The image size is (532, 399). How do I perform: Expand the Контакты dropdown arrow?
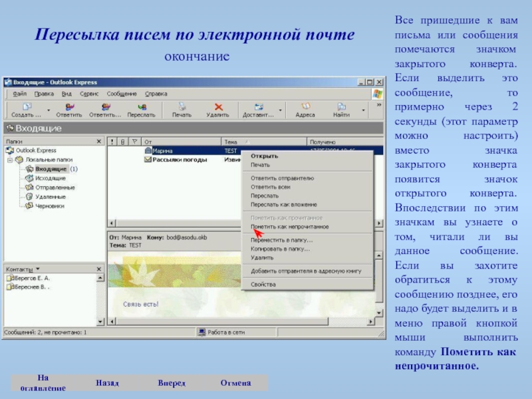pyautogui.click(x=37, y=269)
